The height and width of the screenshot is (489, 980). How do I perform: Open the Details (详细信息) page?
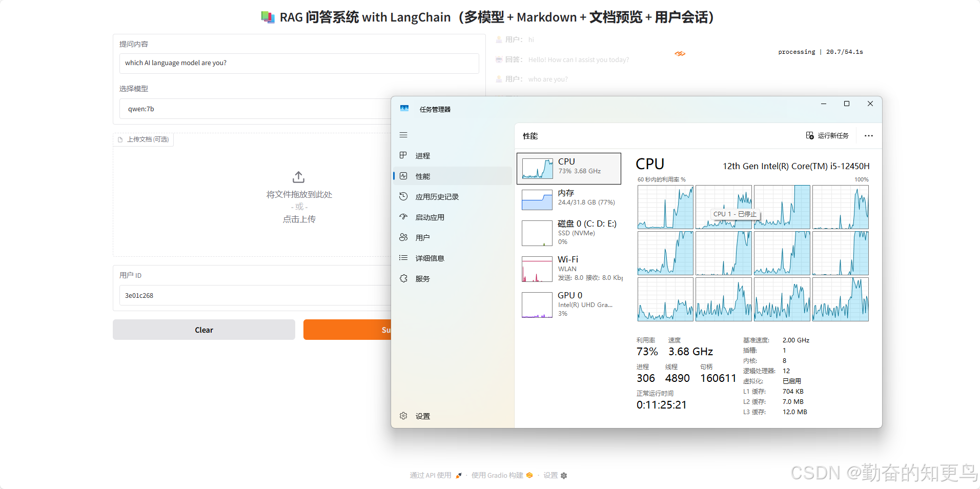[452, 258]
